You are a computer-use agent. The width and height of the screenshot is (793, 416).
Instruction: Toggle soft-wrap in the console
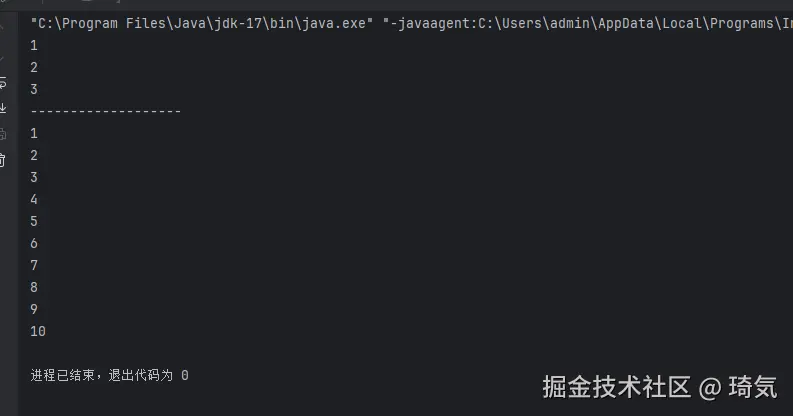[3, 82]
